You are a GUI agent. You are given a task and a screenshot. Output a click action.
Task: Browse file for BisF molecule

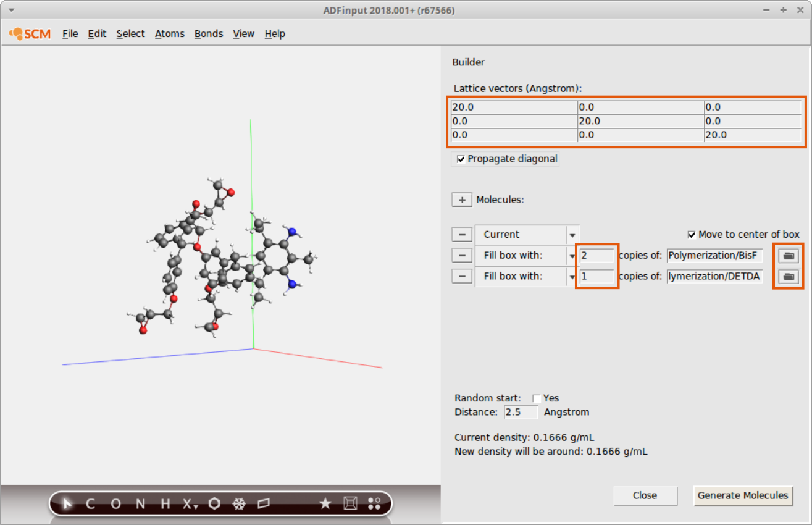click(x=789, y=255)
